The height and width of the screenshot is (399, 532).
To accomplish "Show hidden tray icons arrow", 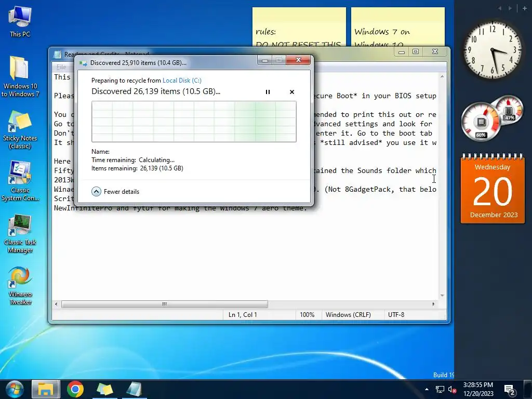I will 427,389.
